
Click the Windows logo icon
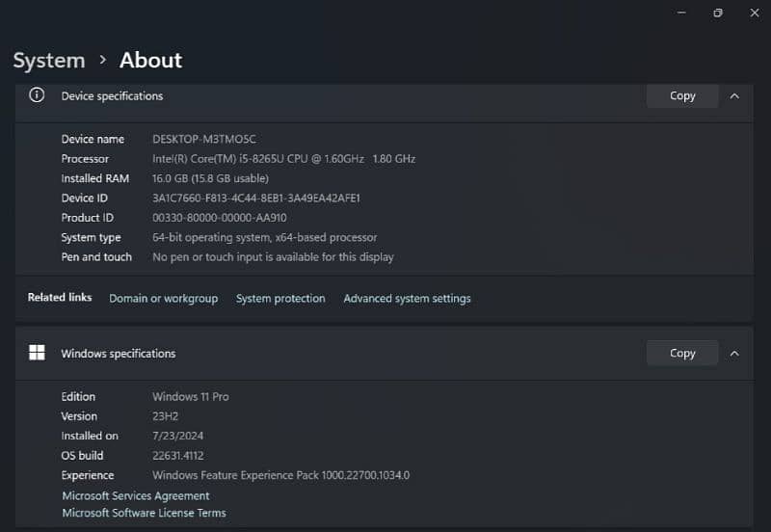tap(37, 353)
